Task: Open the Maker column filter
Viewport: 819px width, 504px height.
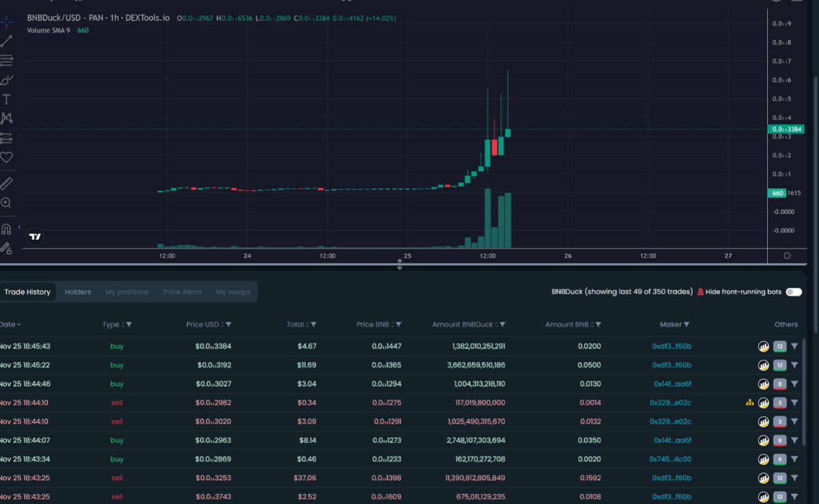Action: [x=687, y=325]
